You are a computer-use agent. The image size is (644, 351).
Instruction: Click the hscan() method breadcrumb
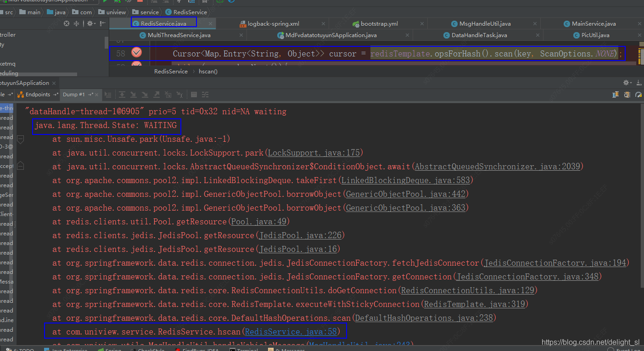tap(208, 72)
